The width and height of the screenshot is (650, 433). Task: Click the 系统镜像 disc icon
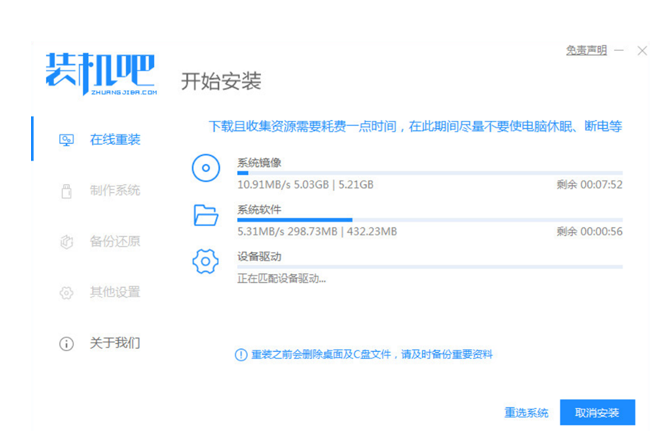(205, 168)
